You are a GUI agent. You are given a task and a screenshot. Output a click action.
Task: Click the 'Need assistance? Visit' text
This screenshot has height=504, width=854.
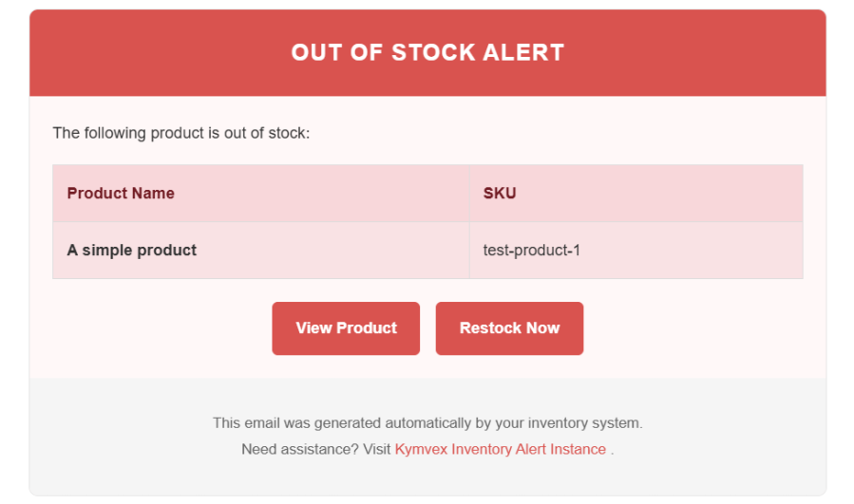point(316,449)
